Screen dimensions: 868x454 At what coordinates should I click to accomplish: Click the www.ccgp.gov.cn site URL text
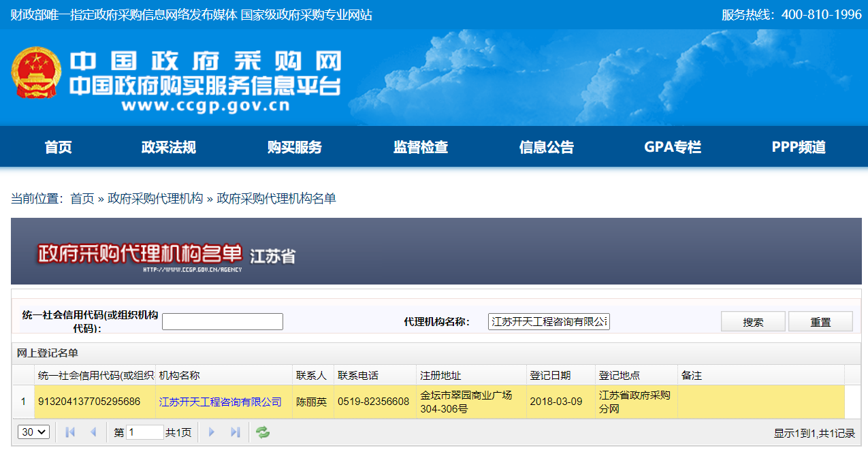click(x=206, y=106)
